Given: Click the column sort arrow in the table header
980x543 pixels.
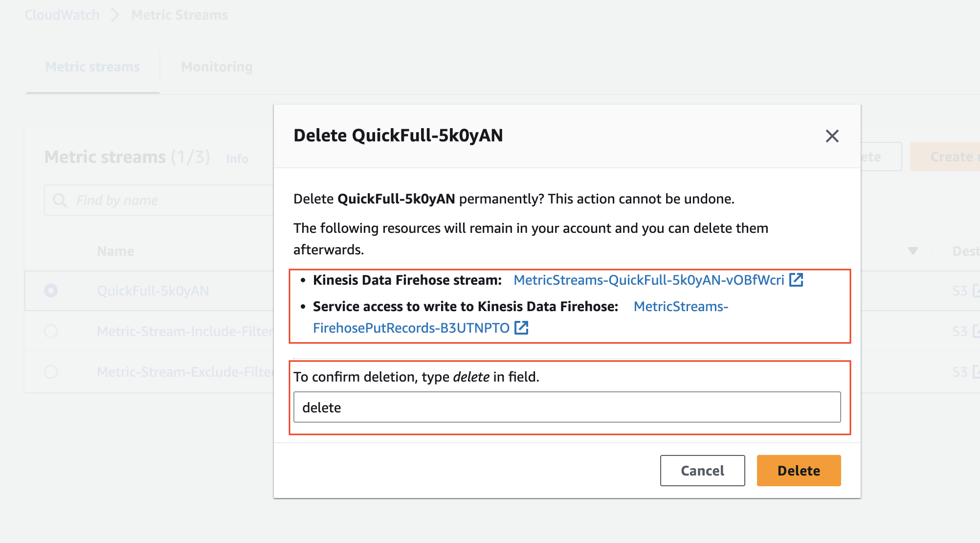Looking at the screenshot, I should tap(913, 250).
